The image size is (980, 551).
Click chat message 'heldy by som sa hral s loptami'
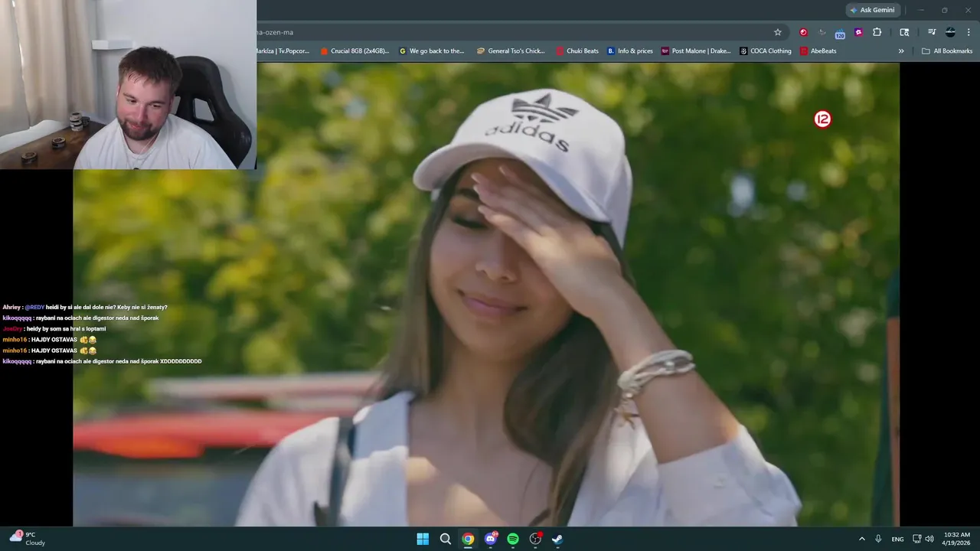coord(66,328)
